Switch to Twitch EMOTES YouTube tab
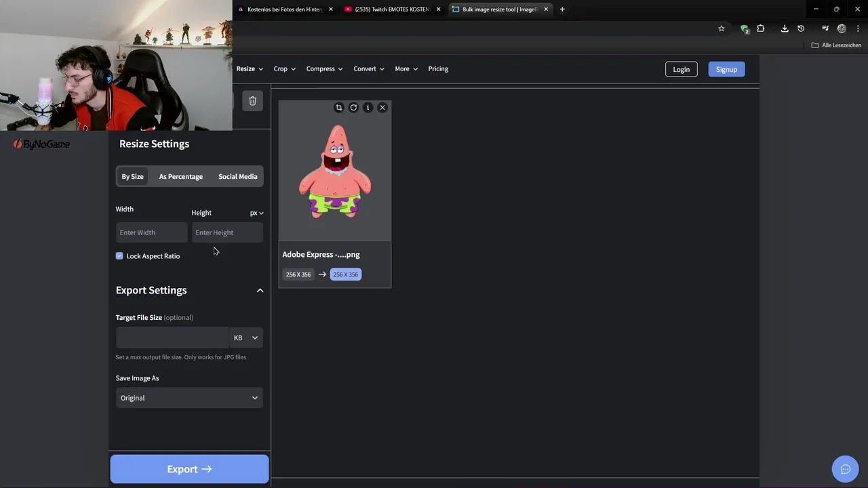This screenshot has height=488, width=868. 392,9
